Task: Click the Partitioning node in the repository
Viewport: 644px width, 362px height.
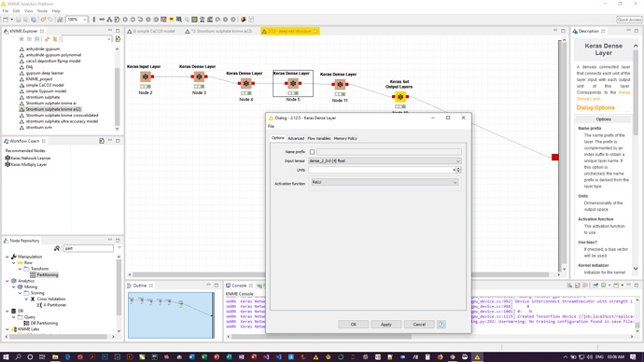Action: pyautogui.click(x=44, y=275)
